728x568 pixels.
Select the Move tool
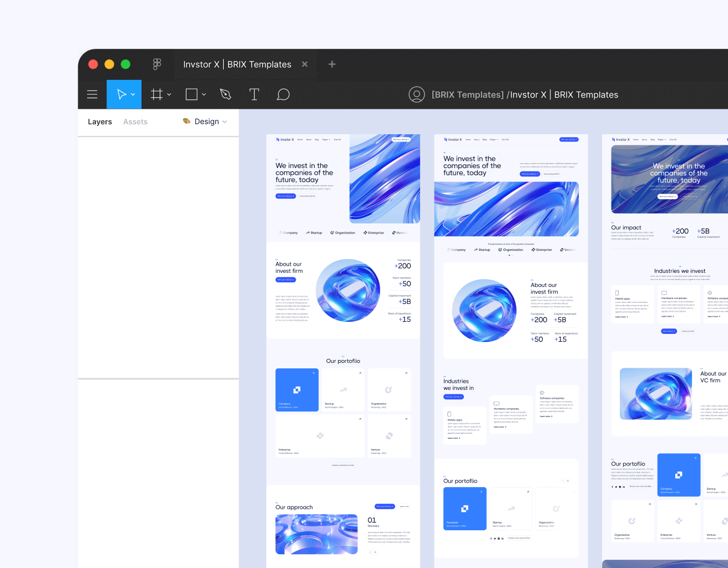[120, 94]
